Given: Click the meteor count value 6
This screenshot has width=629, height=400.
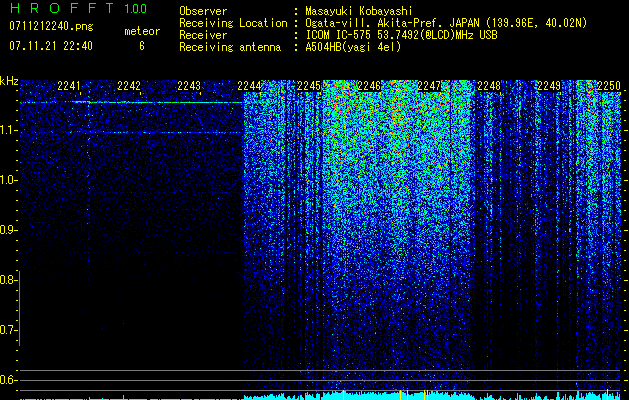Looking at the screenshot, I should tap(142, 46).
